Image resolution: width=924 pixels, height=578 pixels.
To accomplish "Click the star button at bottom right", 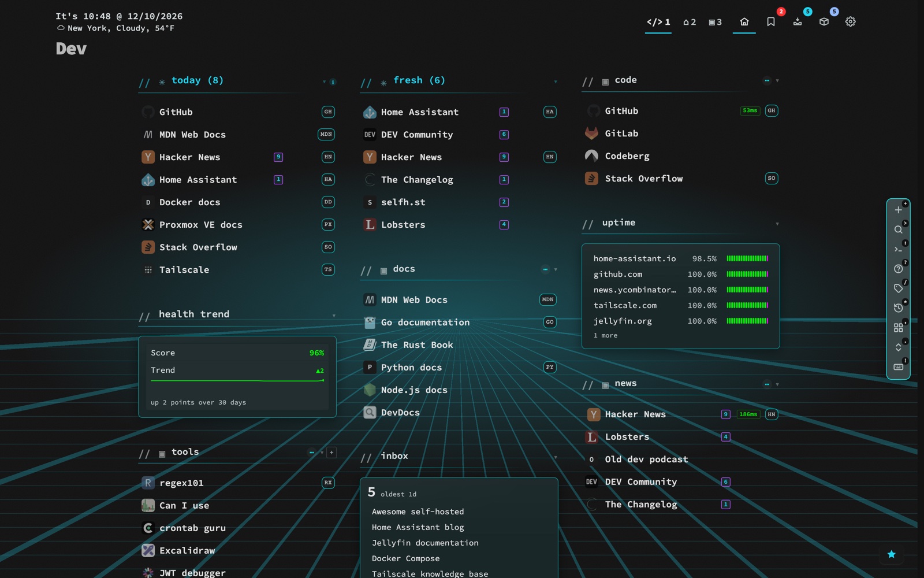I will coord(892,554).
